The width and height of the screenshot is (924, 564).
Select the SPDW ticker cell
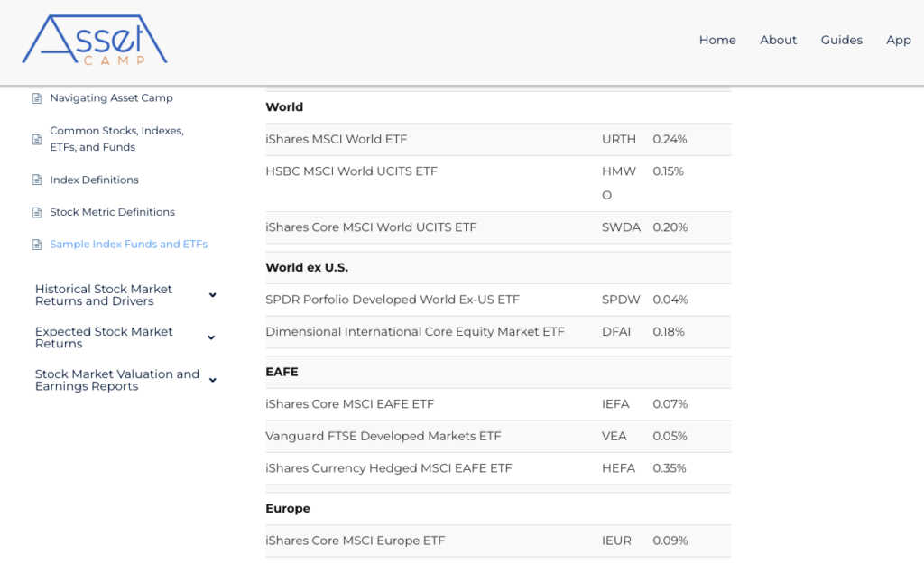pos(621,300)
